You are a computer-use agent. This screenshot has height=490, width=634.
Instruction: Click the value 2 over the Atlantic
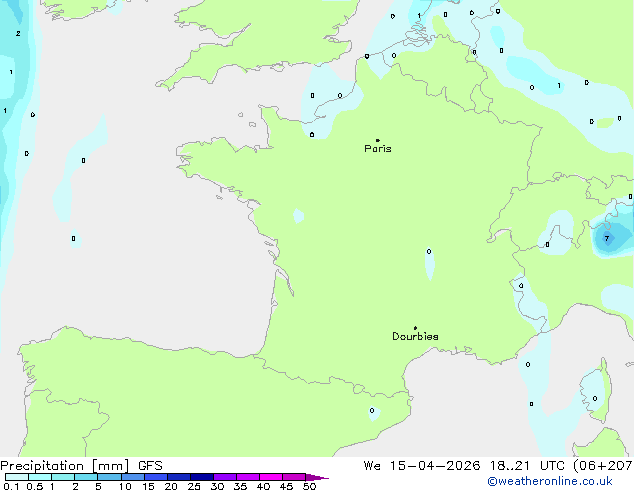pyautogui.click(x=18, y=34)
